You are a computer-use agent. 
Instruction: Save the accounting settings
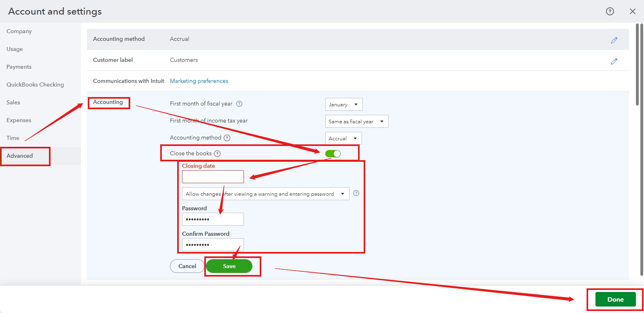click(229, 266)
